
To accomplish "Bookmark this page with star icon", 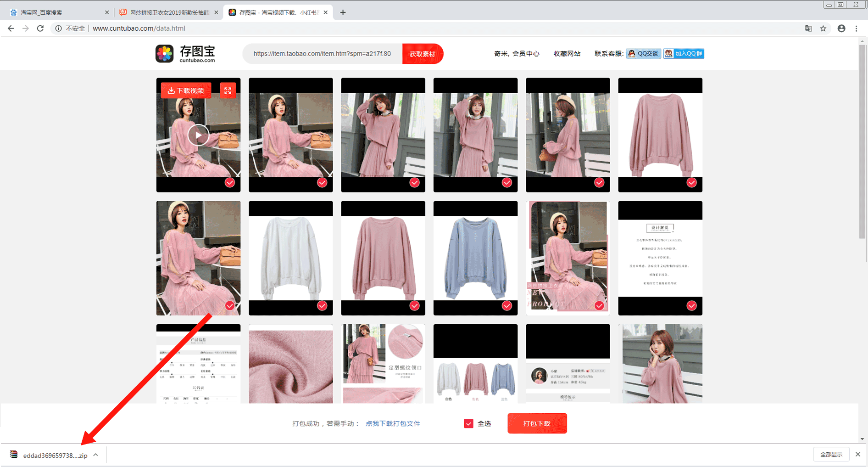I will pos(823,28).
